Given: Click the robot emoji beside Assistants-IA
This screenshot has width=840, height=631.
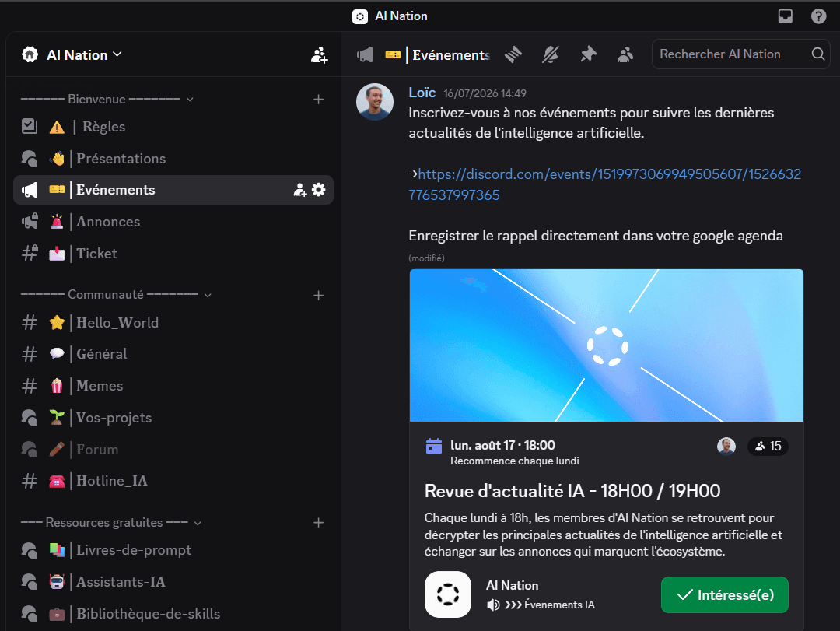Looking at the screenshot, I should pos(57,582).
